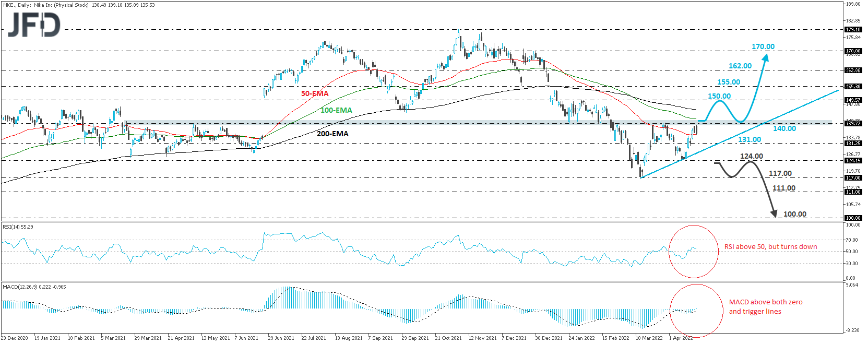Image resolution: width=868 pixels, height=344 pixels.
Task: Click the 24 Jan 2022 date label
Action: pos(582,338)
